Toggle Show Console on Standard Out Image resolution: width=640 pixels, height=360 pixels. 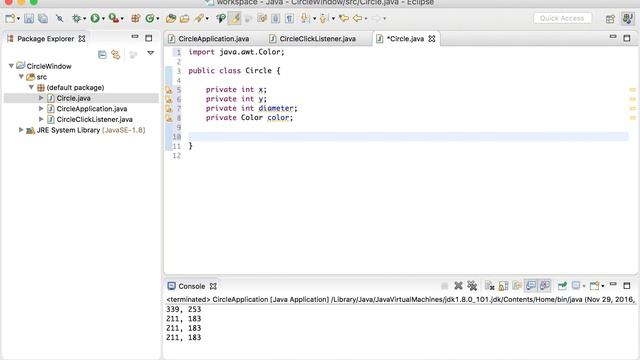click(x=531, y=286)
